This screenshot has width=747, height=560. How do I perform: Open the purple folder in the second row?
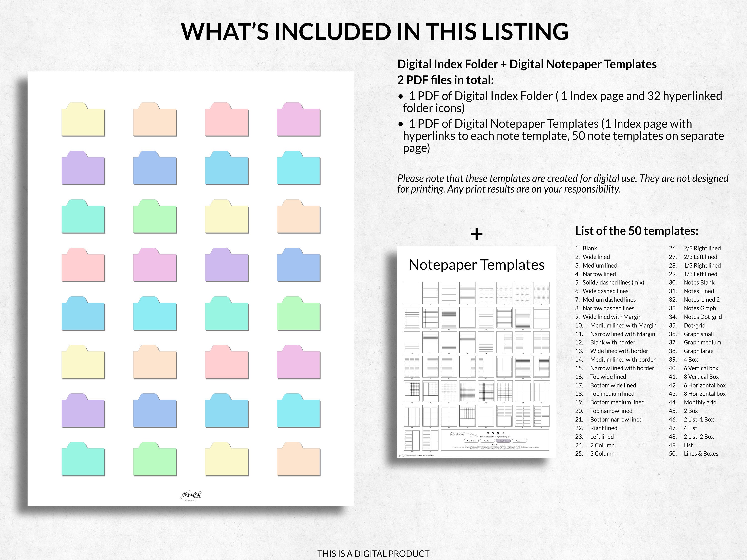pyautogui.click(x=83, y=168)
